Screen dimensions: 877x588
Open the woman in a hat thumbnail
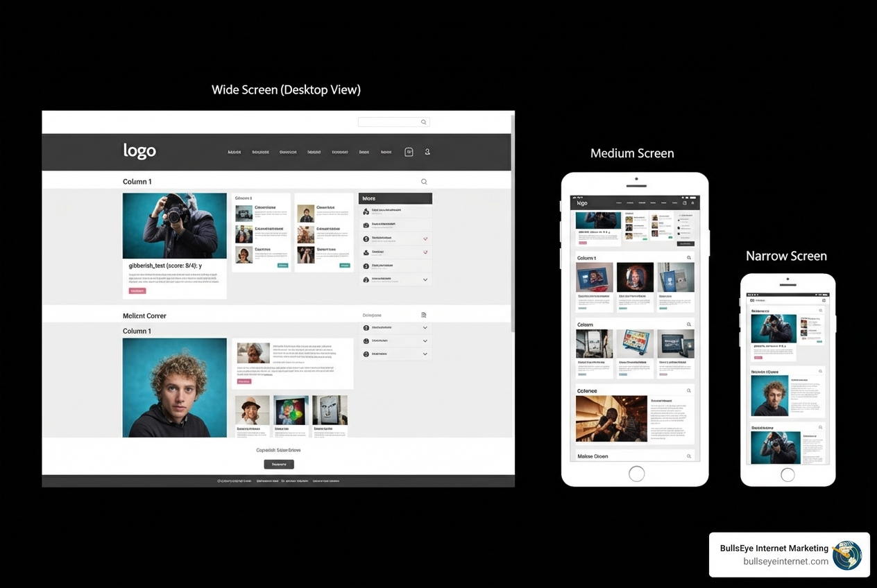(253, 410)
